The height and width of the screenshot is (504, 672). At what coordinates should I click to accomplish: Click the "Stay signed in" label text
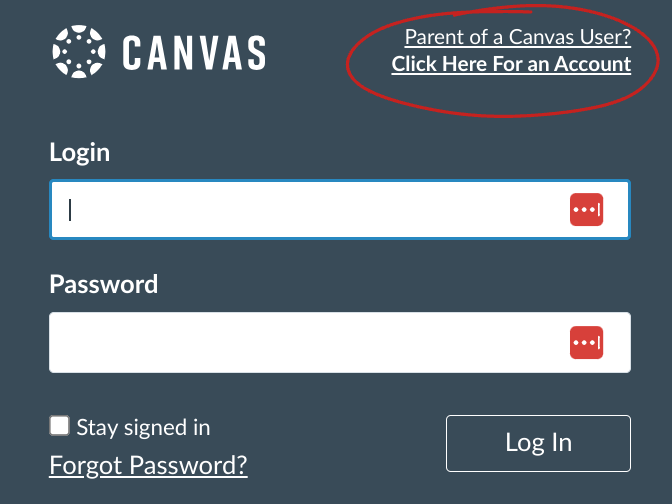click(x=143, y=427)
